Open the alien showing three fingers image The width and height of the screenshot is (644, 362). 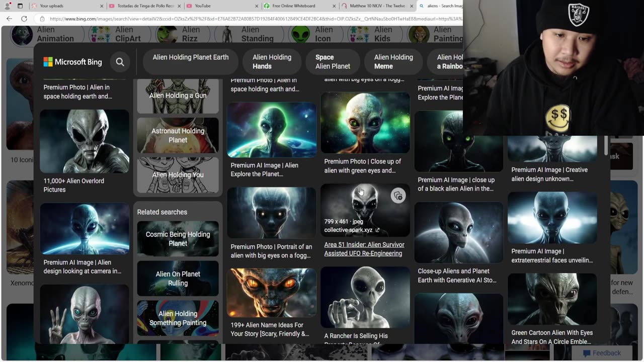tap(85, 314)
